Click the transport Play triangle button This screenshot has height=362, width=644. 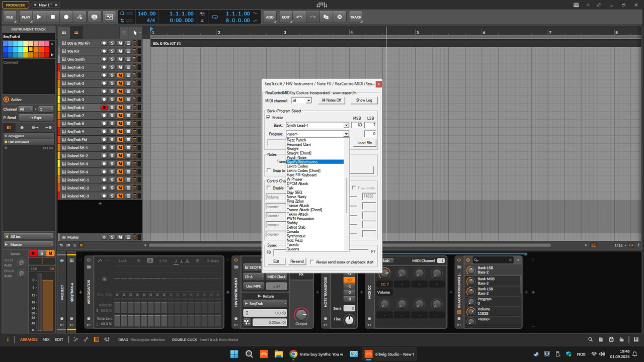pyautogui.click(x=39, y=17)
